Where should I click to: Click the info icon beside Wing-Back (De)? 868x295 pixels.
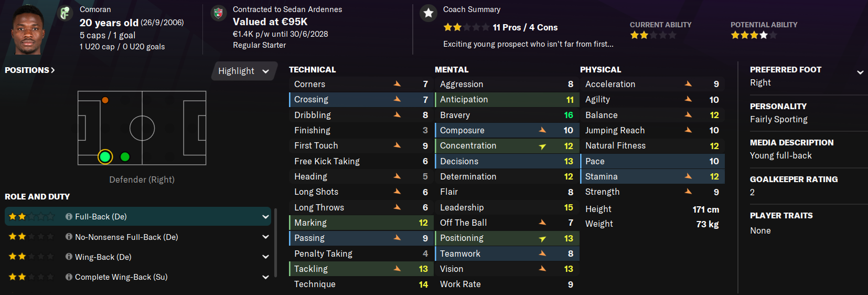pyautogui.click(x=69, y=257)
